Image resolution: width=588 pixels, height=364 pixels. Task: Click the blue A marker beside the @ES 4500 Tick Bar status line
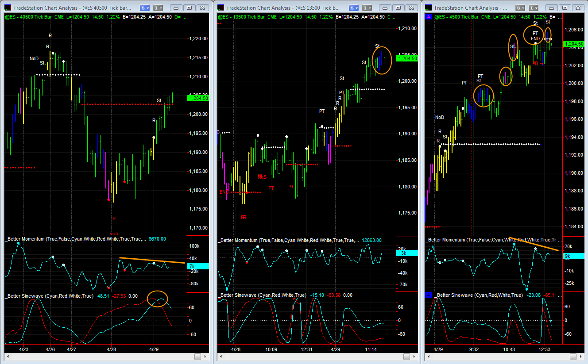[428, 16]
